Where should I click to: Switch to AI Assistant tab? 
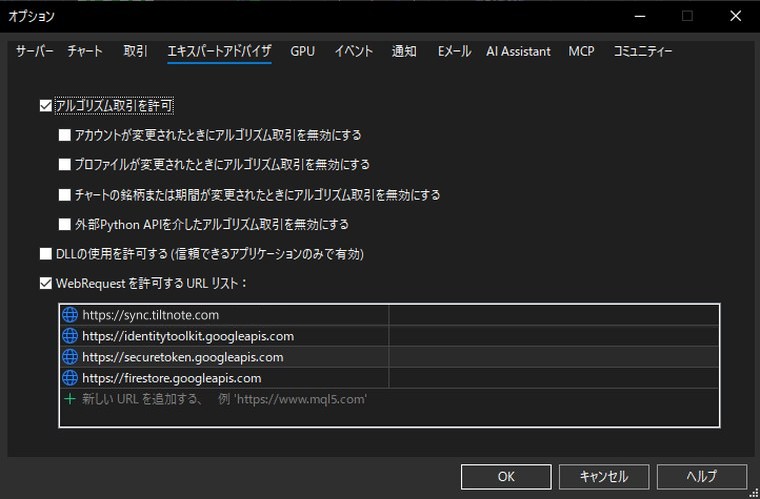(x=519, y=51)
